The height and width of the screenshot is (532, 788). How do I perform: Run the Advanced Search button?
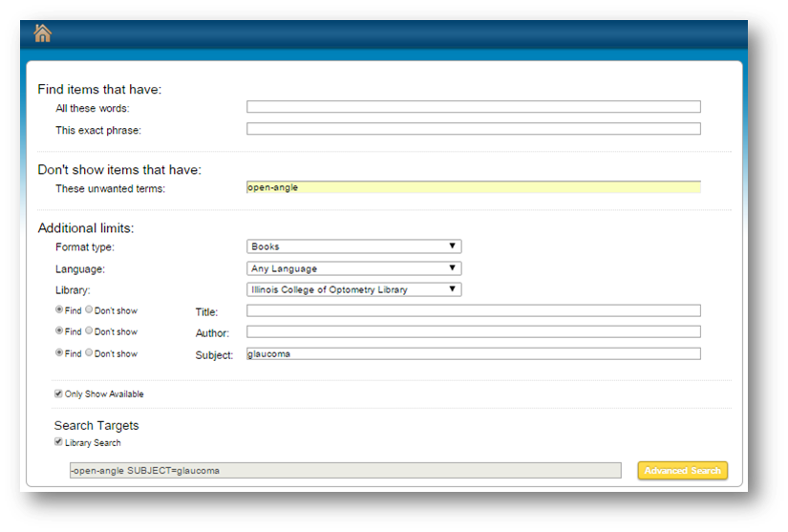tap(683, 471)
